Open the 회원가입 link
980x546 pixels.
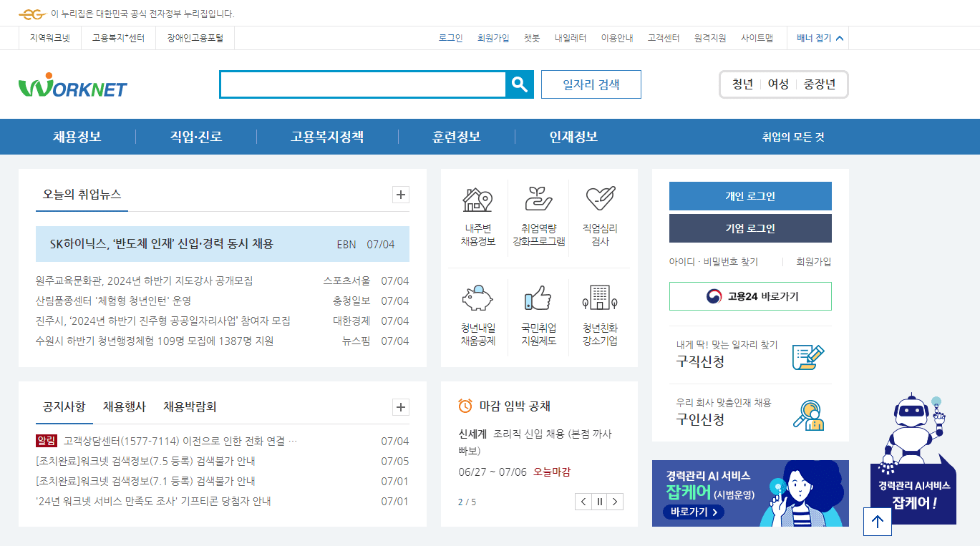492,38
